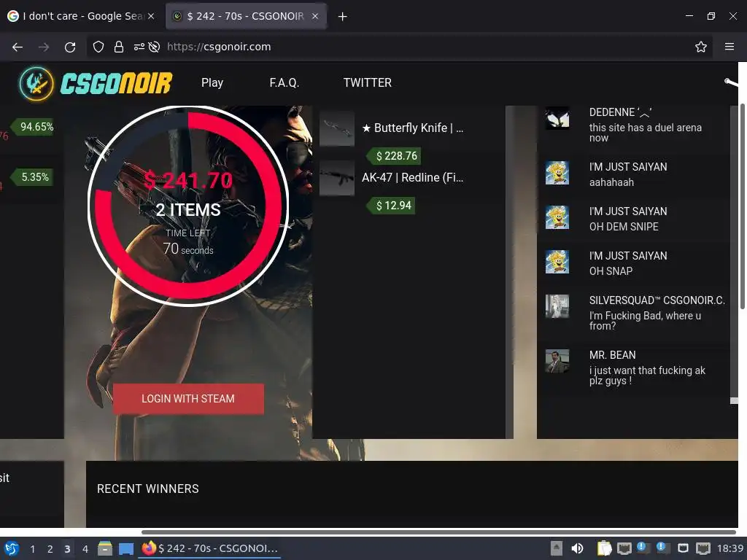Open a new browser tab
The height and width of the screenshot is (560, 747).
point(343,17)
